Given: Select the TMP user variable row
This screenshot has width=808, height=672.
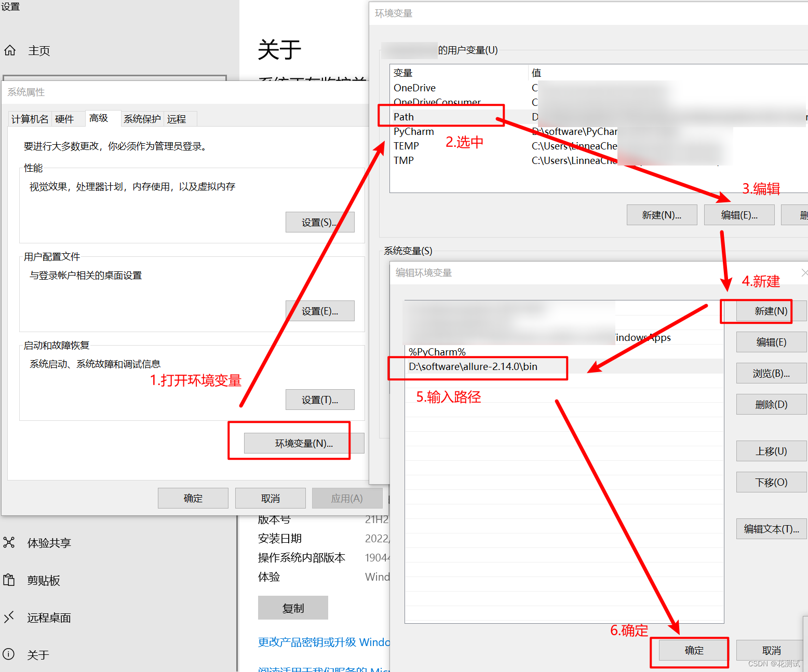Looking at the screenshot, I should click(598, 160).
